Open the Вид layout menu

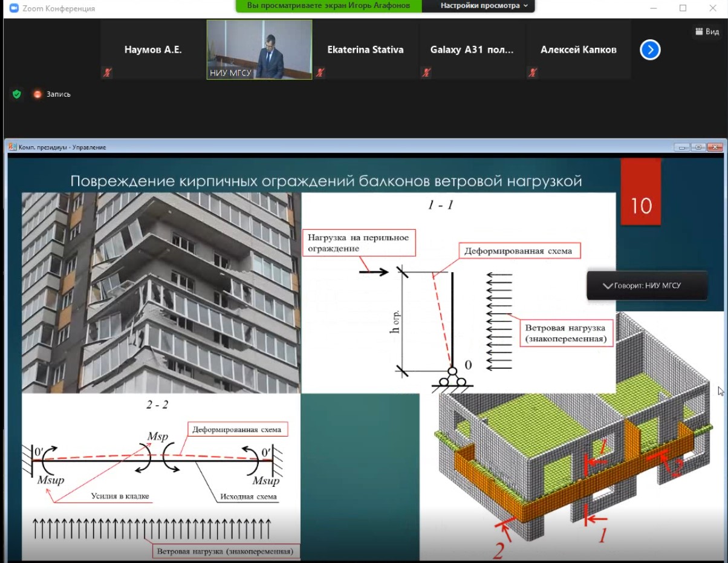[707, 31]
